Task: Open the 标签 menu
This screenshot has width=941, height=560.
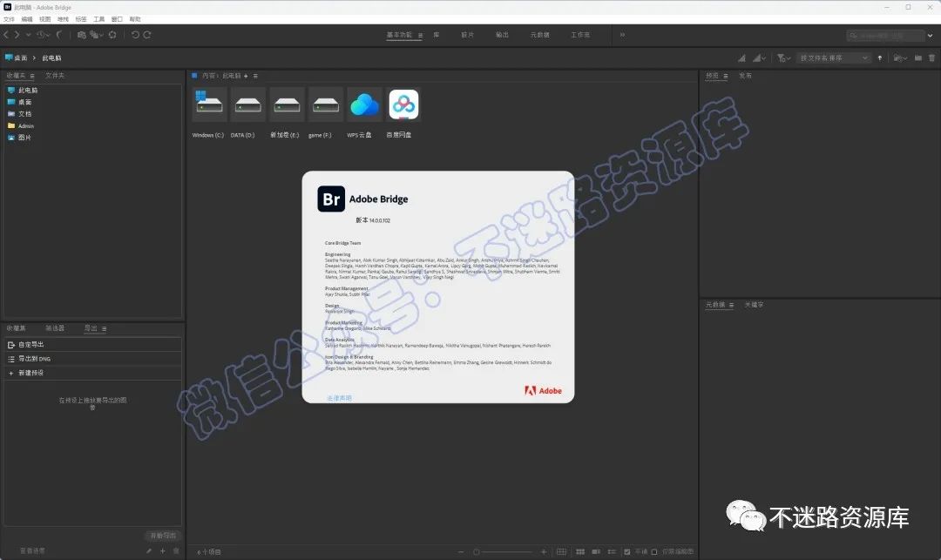Action: click(x=81, y=19)
